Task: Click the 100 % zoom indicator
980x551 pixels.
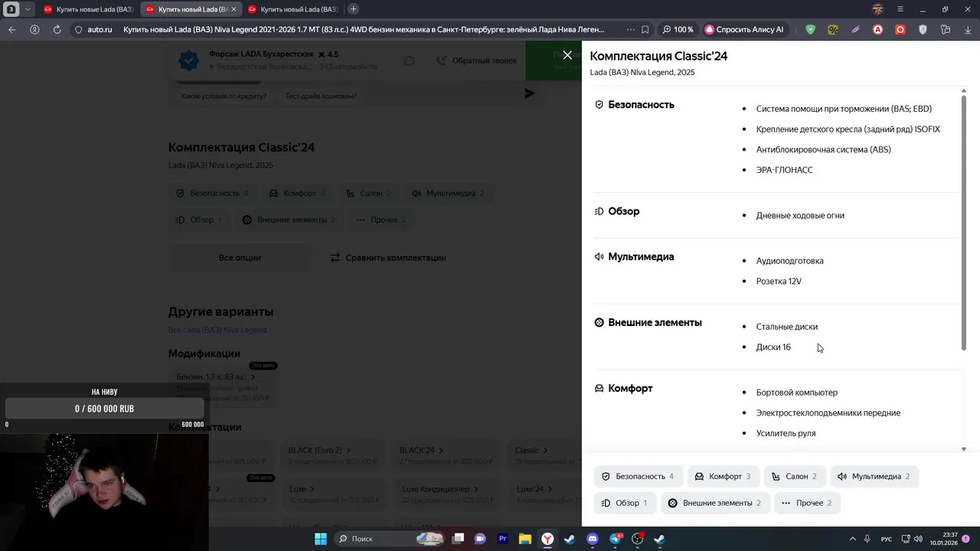Action: coord(678,30)
